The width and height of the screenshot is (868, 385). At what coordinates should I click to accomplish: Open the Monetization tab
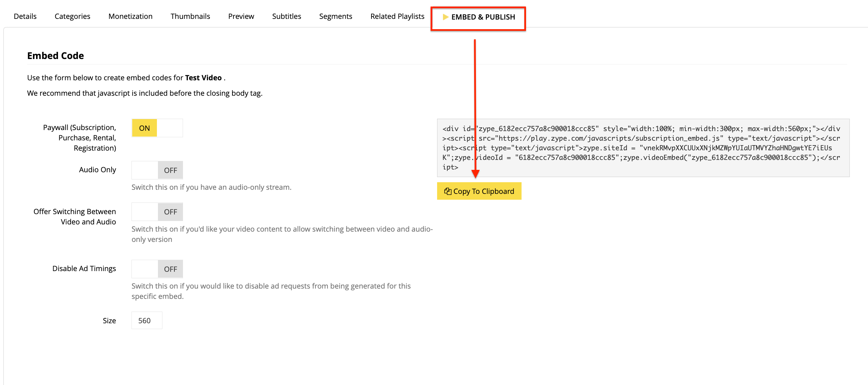click(x=130, y=16)
